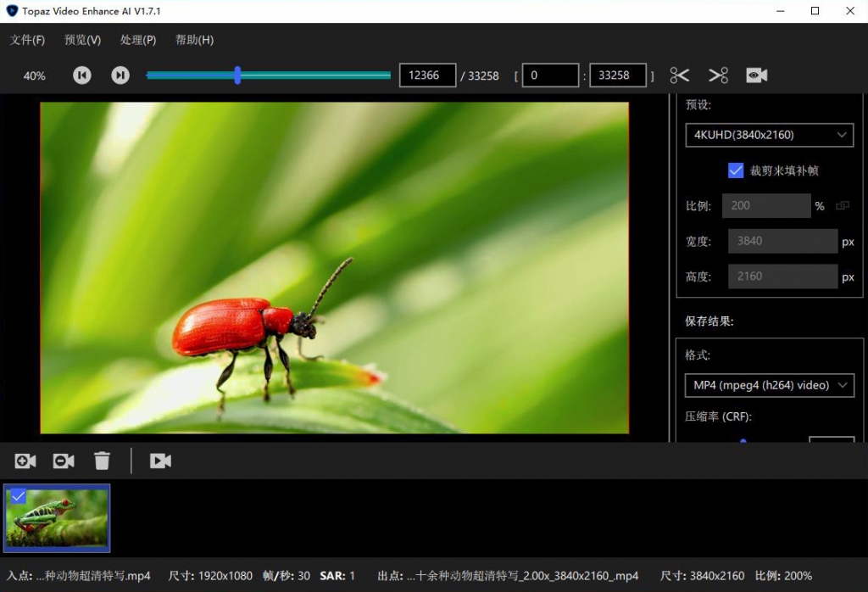Click the 保存结果 section label
Image resolution: width=868 pixels, height=592 pixels.
(x=709, y=321)
